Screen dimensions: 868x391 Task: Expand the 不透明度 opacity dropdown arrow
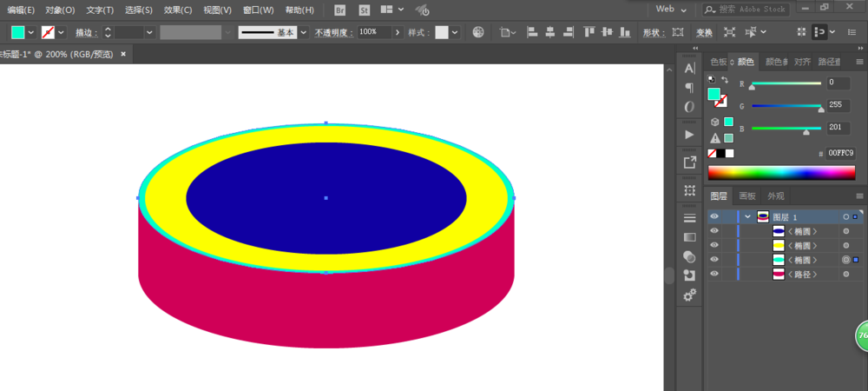(398, 32)
